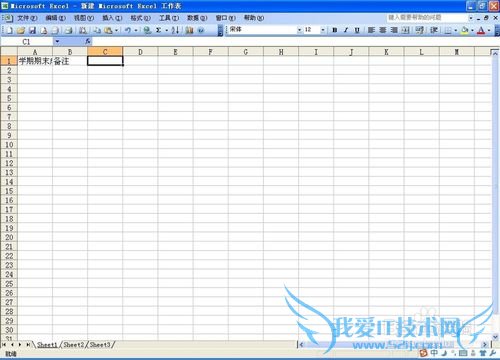Screen dimensions: 500x360
Task: Click the New workbook icon
Action: click(10, 30)
